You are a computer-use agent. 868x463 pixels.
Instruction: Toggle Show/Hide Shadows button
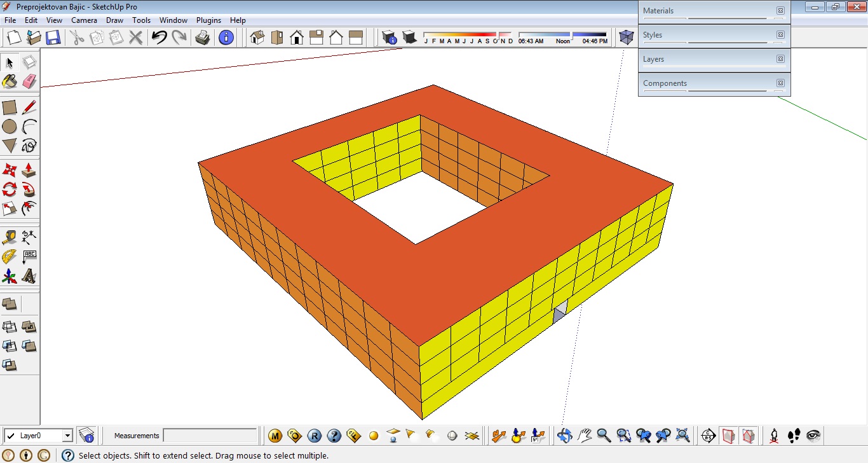click(x=410, y=38)
